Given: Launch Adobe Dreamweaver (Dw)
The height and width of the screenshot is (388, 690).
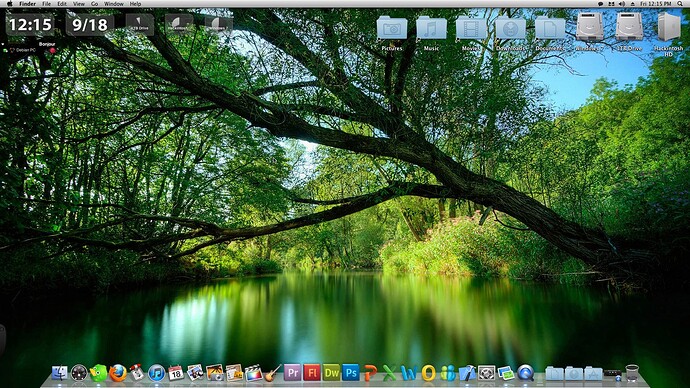Looking at the screenshot, I should pos(331,373).
